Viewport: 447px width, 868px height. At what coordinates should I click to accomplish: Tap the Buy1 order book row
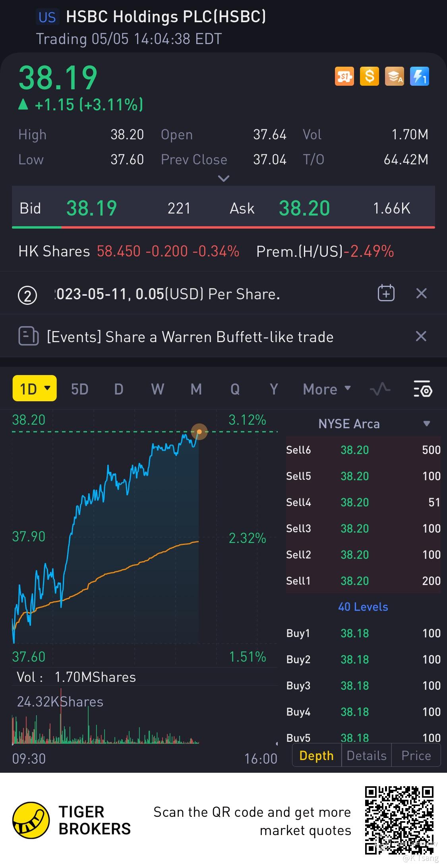363,633
